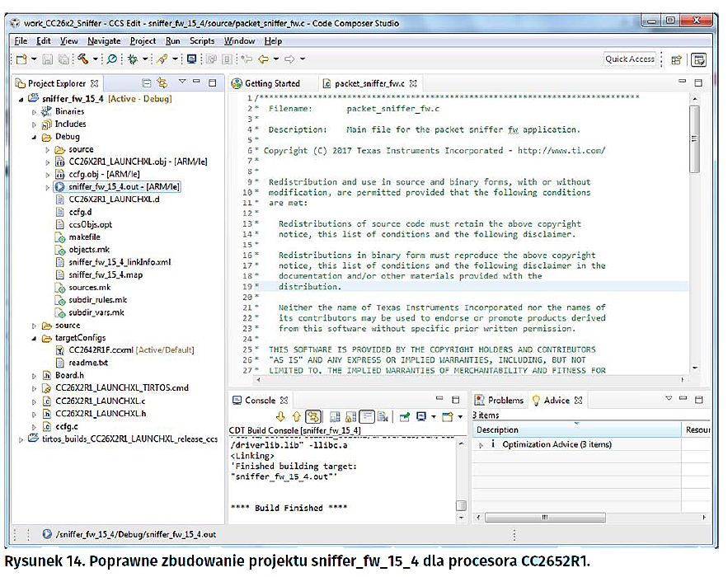The image size is (728, 577).
Task: Expand the Binaries folder in project tree
Action: tap(35, 111)
